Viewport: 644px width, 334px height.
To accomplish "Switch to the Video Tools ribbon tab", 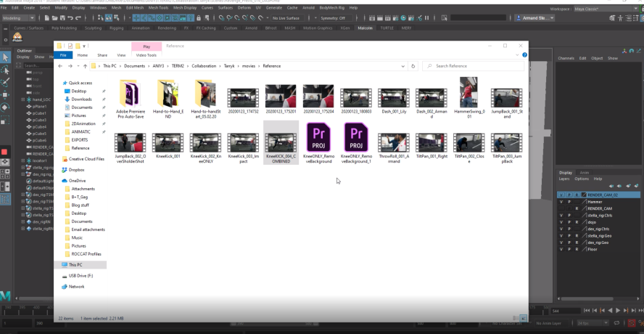I will point(146,54).
